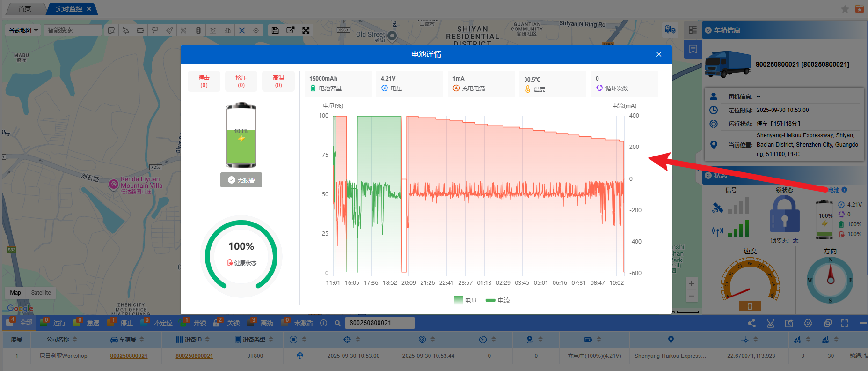868x371 pixels.
Task: Click the 智能搜索 search input field
Action: [x=73, y=30]
